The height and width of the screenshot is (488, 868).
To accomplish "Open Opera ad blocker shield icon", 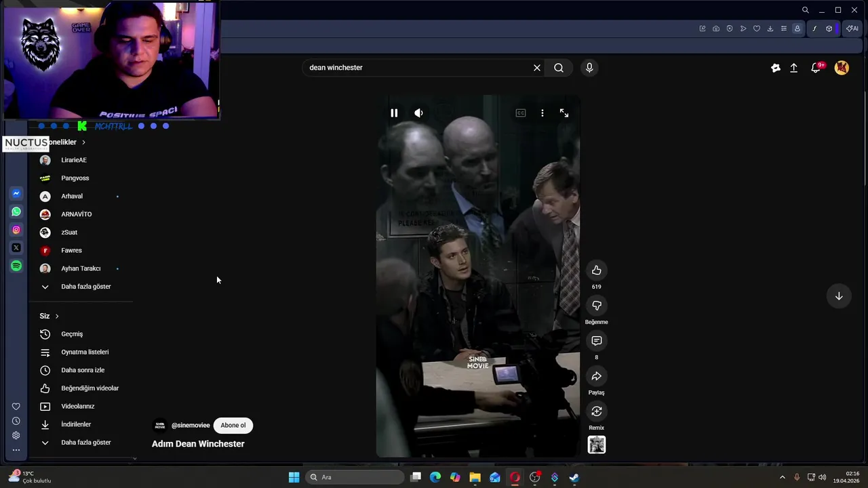I will tap(730, 28).
